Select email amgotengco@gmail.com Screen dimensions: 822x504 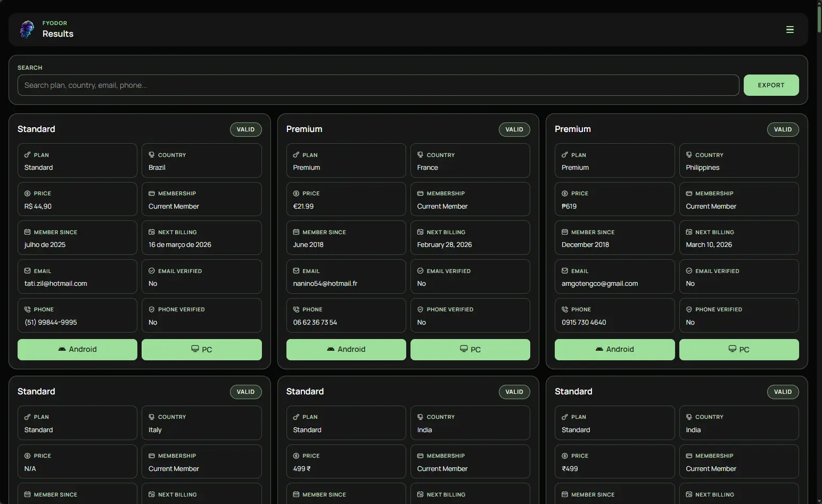[599, 284]
